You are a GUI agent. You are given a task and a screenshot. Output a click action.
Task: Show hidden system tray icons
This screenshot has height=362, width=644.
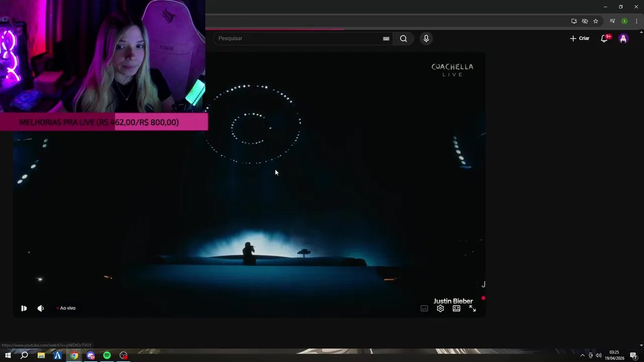[x=583, y=355]
